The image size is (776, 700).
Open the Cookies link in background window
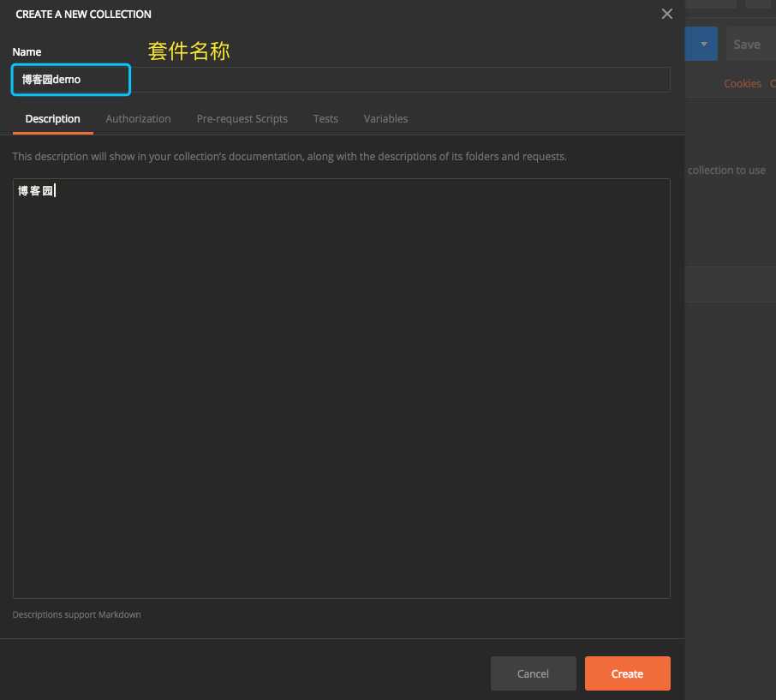click(742, 84)
